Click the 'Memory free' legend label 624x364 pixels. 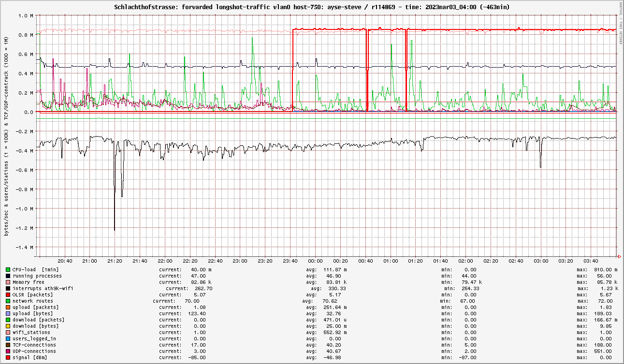point(29,282)
